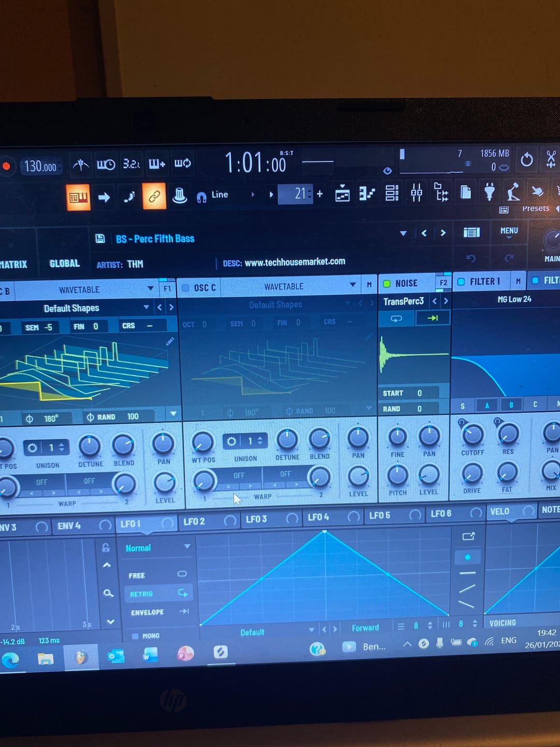Open the channel rack icon
Screen dimensions: 560x747
coord(392,193)
